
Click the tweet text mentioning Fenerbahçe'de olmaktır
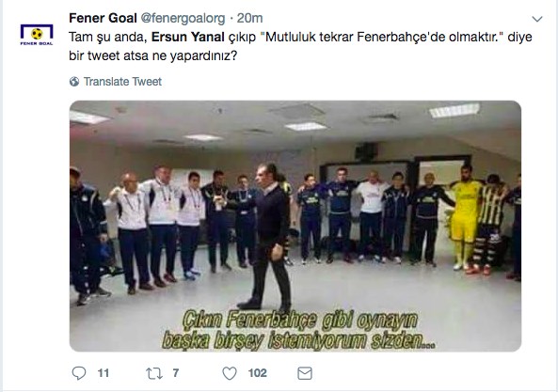coord(300,46)
